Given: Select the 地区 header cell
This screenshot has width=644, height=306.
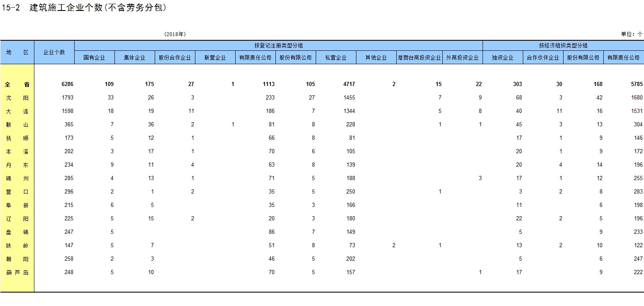Looking at the screenshot, I should click(x=17, y=52).
